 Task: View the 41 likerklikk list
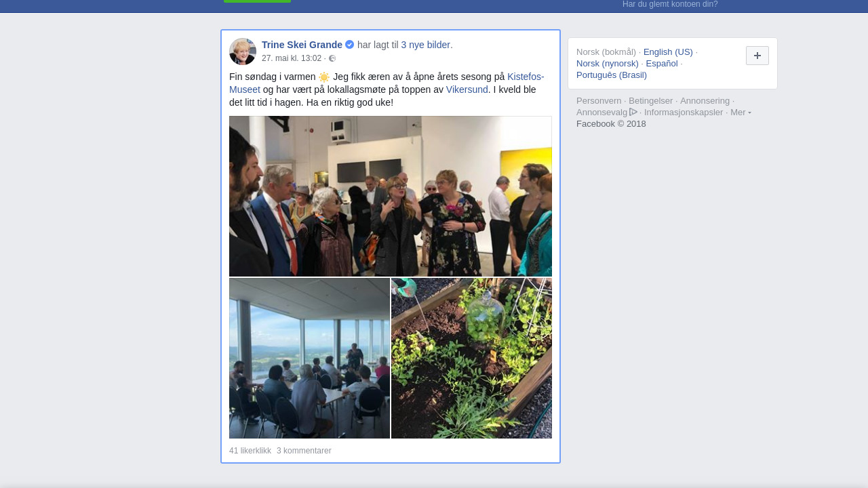point(250,451)
